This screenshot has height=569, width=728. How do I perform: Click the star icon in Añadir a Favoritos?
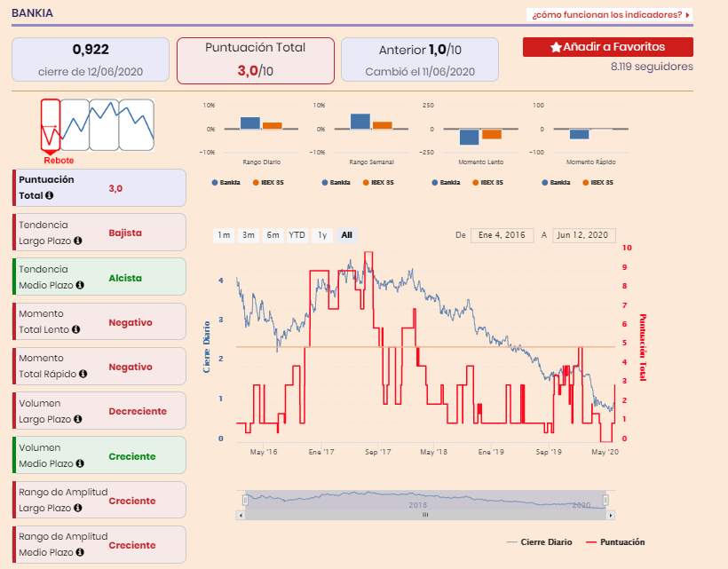[556, 47]
